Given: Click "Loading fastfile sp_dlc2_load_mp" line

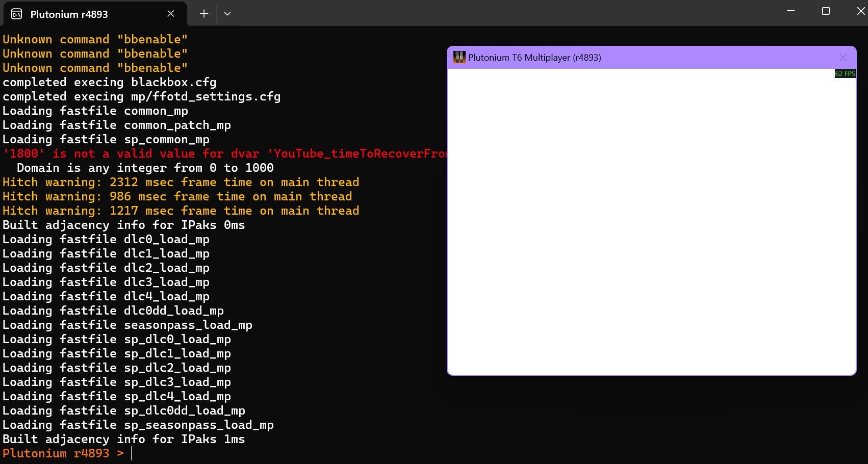Looking at the screenshot, I should pos(116,368).
